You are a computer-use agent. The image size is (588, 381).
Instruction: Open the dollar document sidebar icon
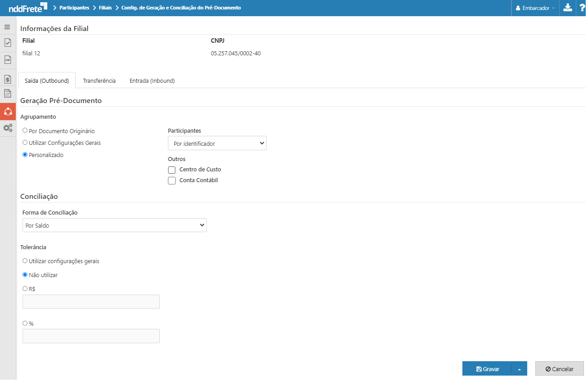point(8,80)
